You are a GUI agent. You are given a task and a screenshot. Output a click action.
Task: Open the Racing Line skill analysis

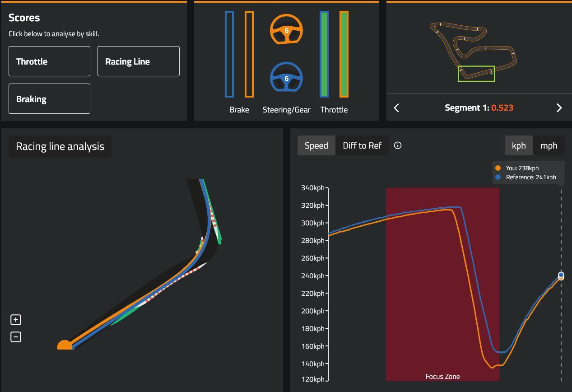coord(138,61)
